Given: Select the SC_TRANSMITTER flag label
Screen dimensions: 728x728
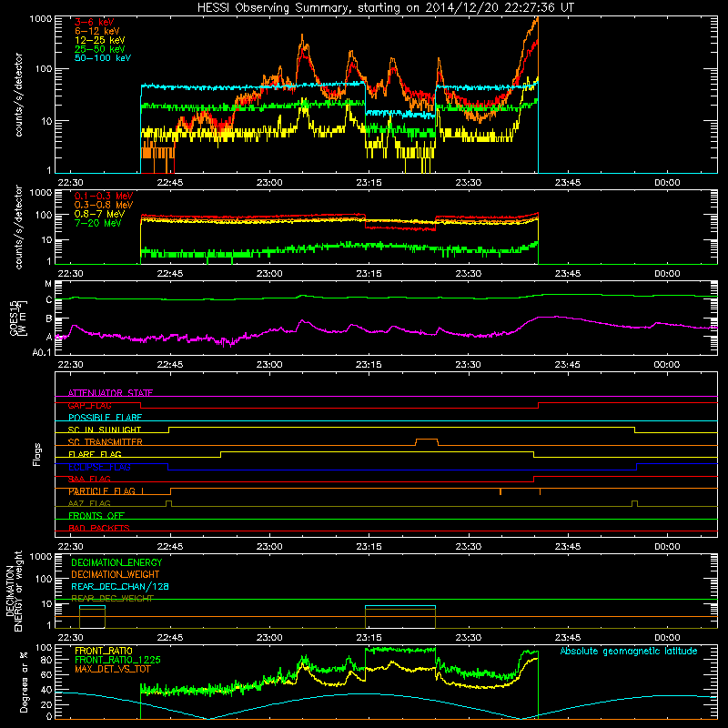Looking at the screenshot, I should point(105,442).
